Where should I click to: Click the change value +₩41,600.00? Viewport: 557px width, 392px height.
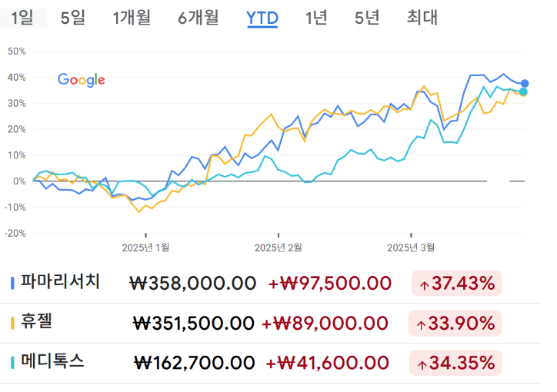click(327, 363)
